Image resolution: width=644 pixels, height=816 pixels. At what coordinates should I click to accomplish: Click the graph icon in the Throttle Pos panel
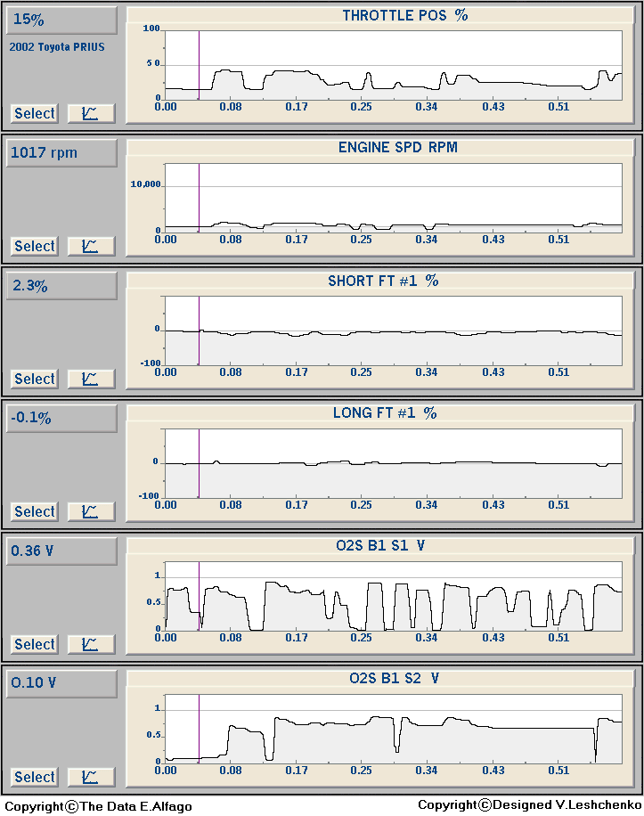point(91,113)
